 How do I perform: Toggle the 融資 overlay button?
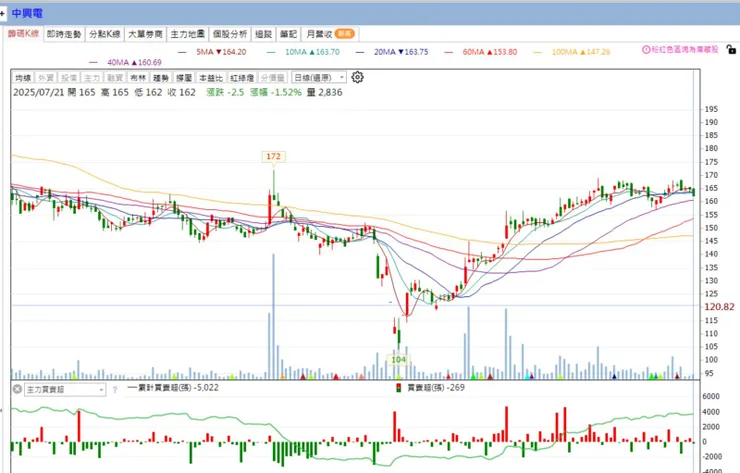pyautogui.click(x=115, y=77)
